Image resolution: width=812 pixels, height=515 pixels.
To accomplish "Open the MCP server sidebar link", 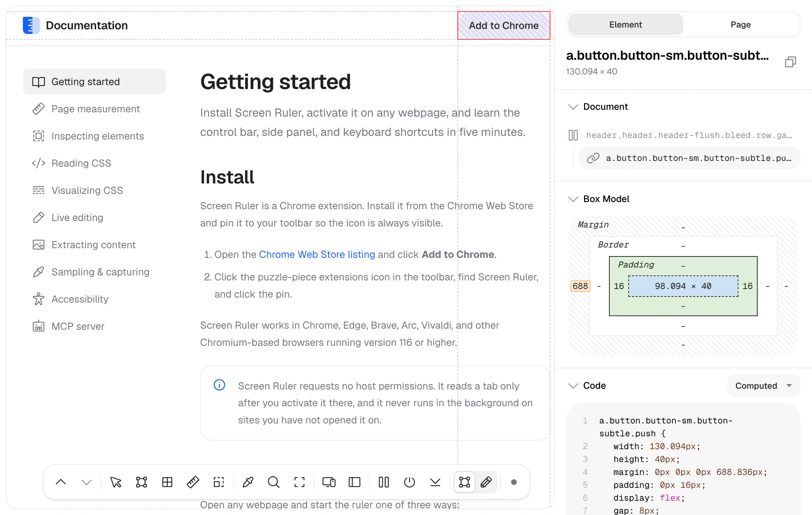I will coord(94,326).
